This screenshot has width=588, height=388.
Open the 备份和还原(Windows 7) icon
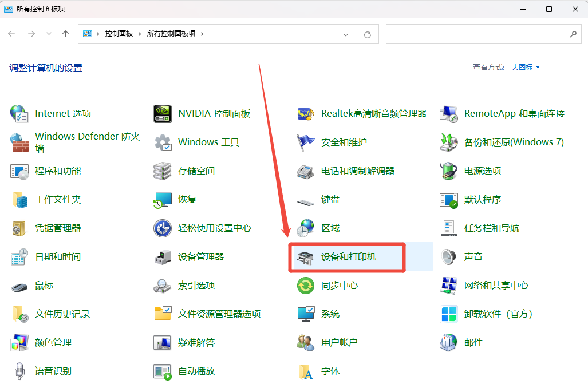pos(448,142)
